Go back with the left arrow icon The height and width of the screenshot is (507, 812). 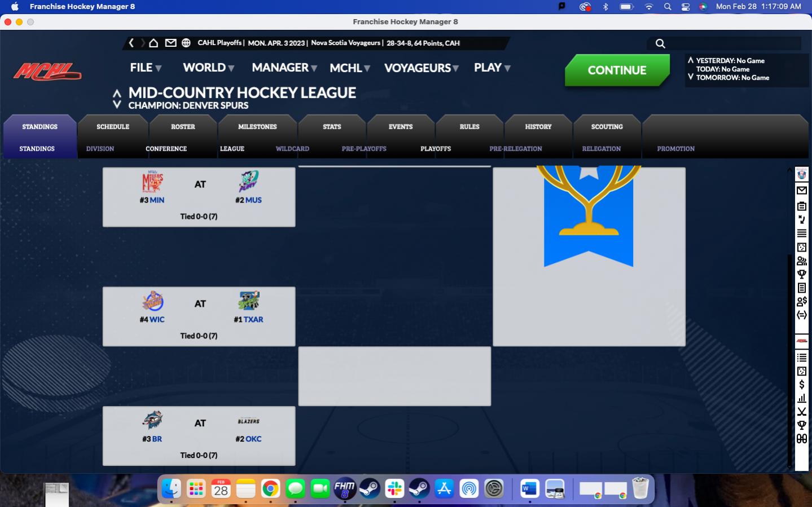[131, 43]
